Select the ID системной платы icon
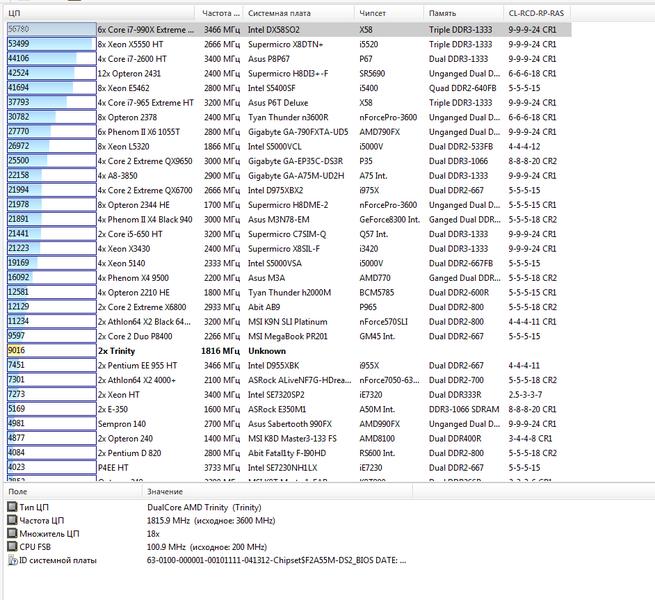This screenshot has height=600, width=655. coord(13,560)
